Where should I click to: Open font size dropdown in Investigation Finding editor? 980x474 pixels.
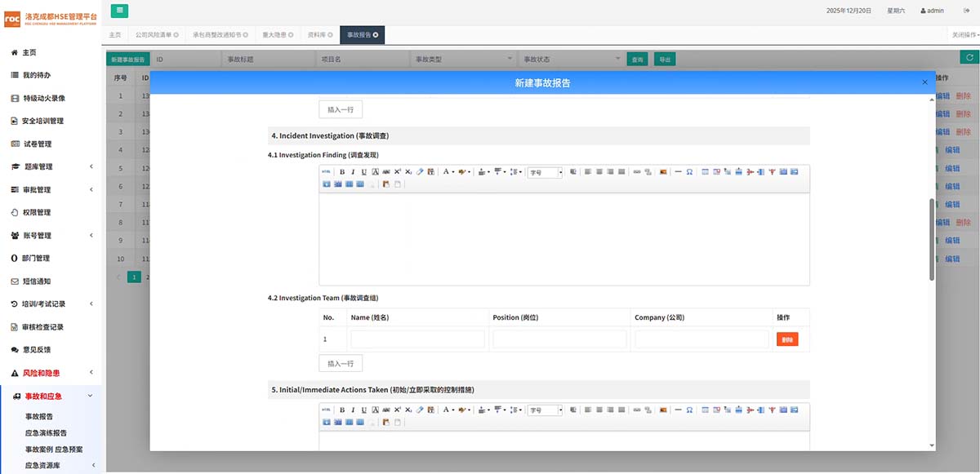(546, 172)
